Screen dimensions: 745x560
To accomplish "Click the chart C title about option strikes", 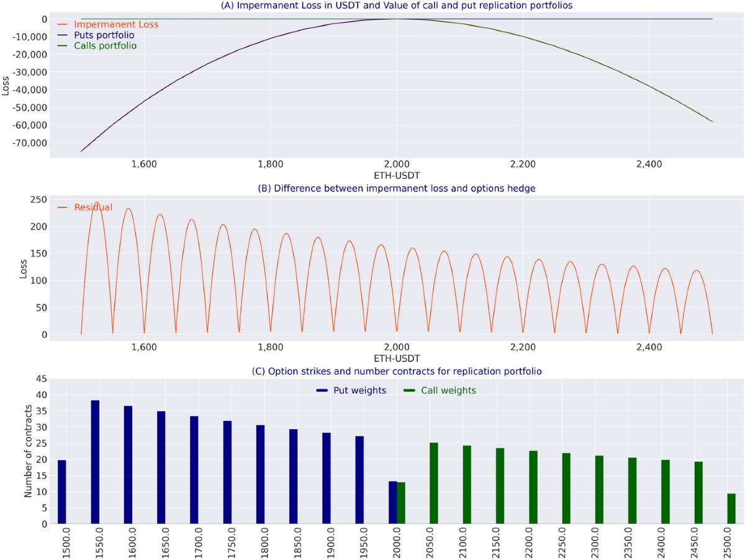I will (x=396, y=372).
